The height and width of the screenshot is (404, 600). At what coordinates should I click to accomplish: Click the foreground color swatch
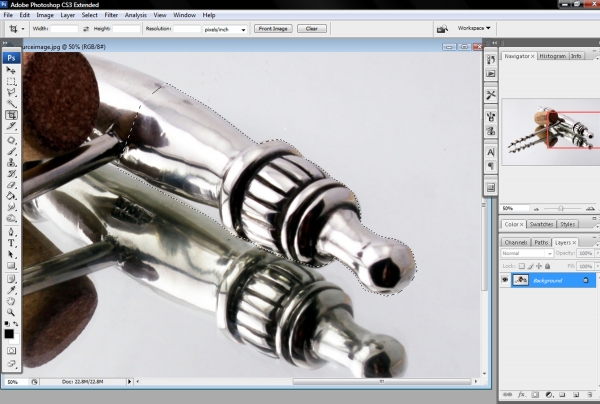pyautogui.click(x=9, y=334)
